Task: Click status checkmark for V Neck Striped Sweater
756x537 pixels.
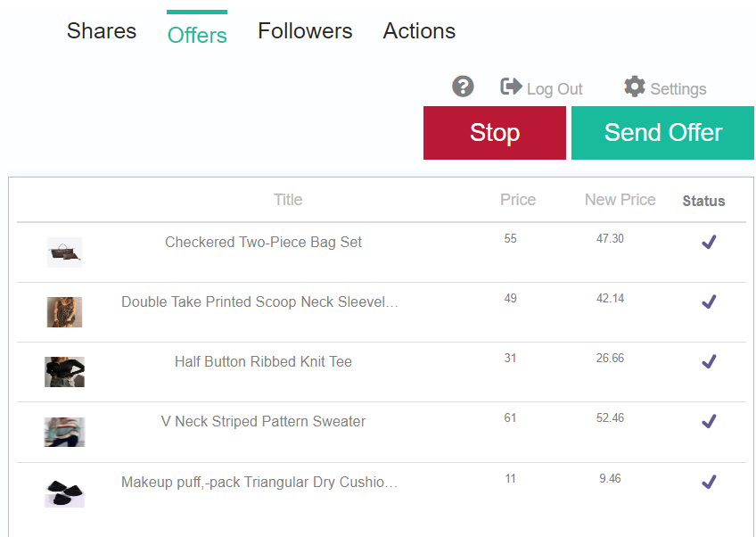Action: (x=709, y=421)
